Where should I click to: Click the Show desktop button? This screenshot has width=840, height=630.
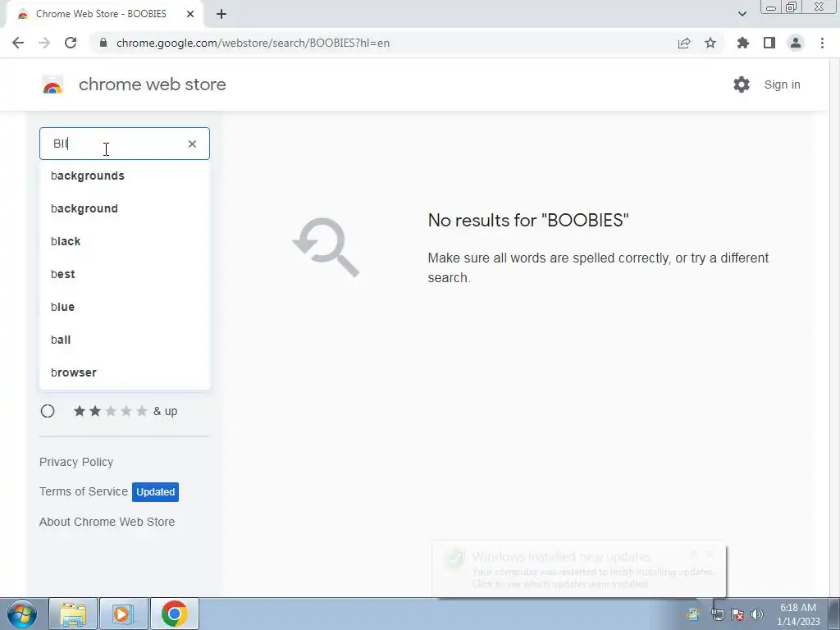(834, 614)
